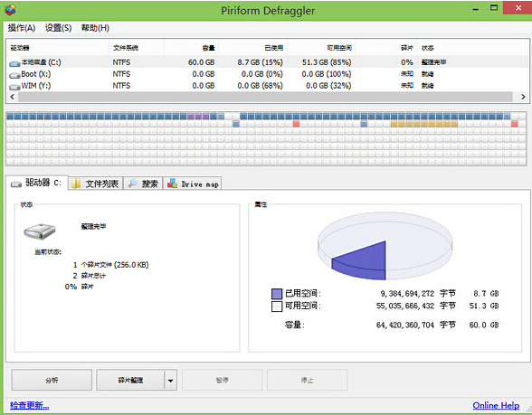Click drive icon of WIM (Y:) row
Screen dimensions: 532x415
[x=14, y=87]
